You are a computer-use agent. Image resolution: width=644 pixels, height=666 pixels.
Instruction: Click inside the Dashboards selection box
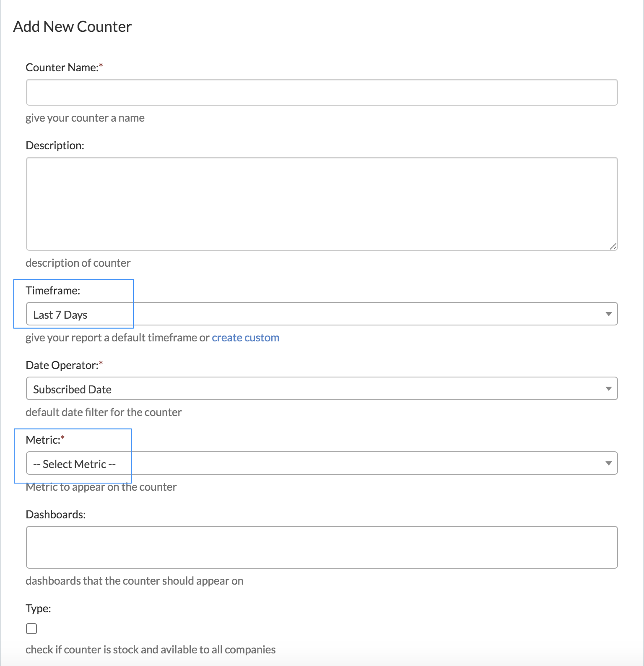(322, 547)
